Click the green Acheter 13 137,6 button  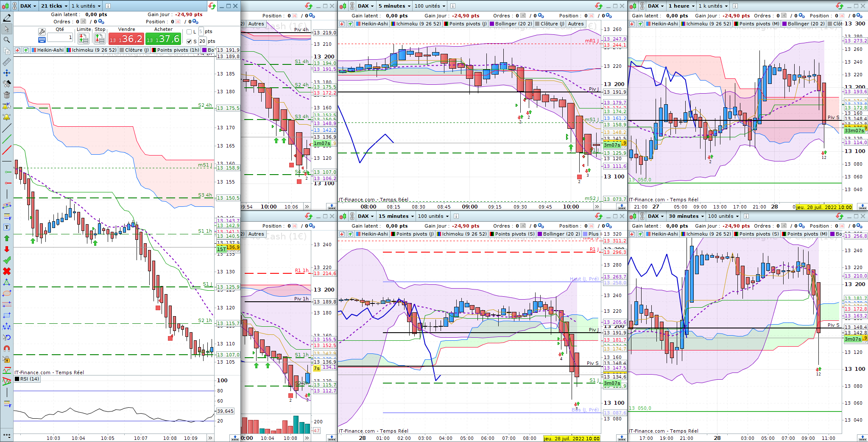tap(163, 39)
